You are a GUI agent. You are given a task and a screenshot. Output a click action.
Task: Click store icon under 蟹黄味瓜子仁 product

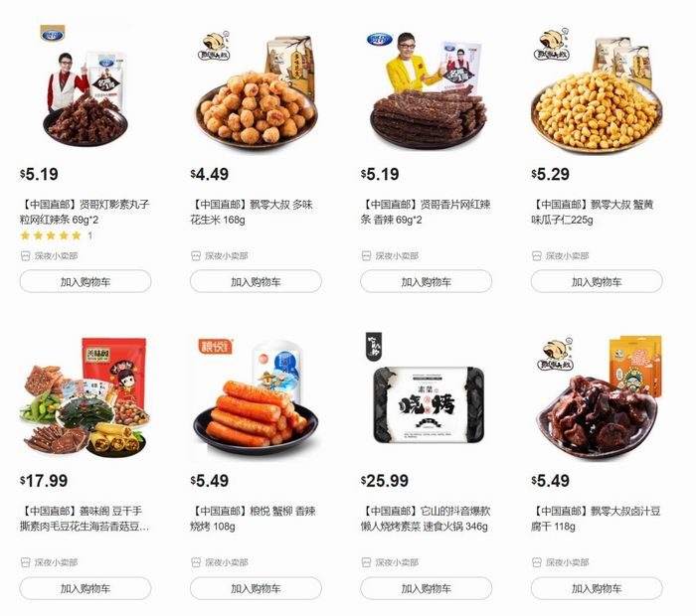[x=537, y=256]
